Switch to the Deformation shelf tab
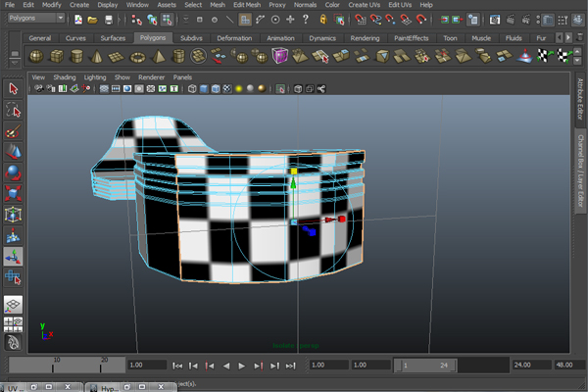 pos(234,38)
